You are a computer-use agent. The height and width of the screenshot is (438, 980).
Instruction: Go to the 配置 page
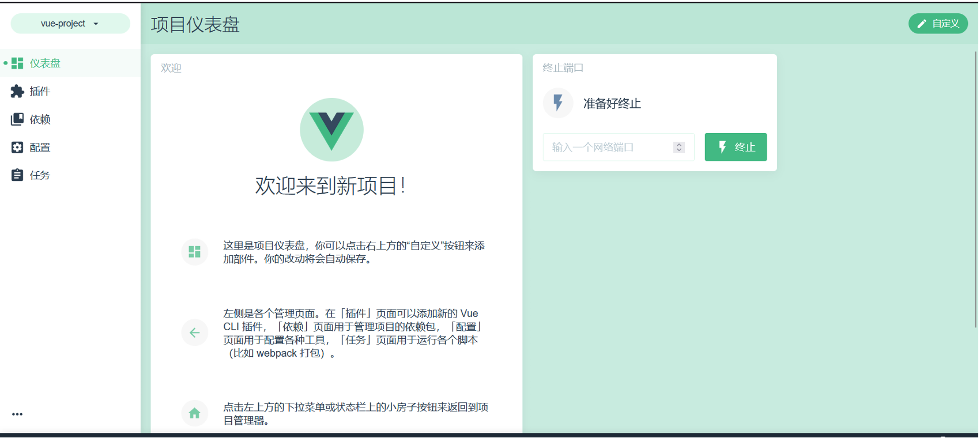coord(70,148)
